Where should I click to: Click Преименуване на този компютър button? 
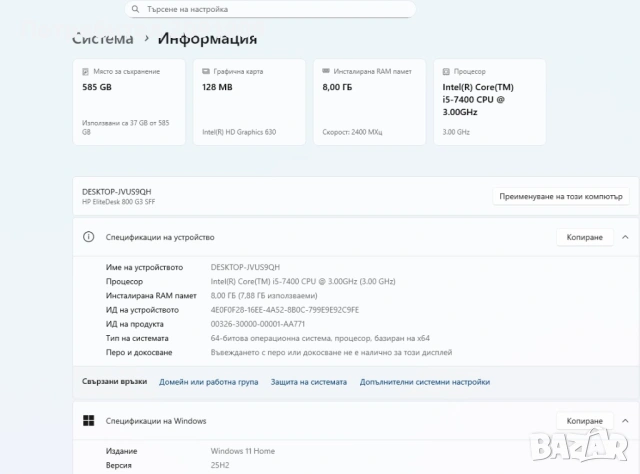point(561,196)
